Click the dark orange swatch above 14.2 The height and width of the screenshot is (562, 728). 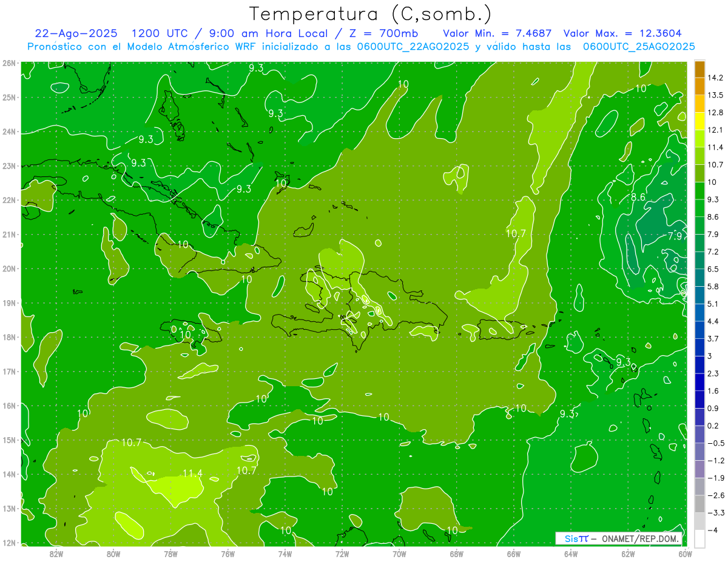point(699,69)
